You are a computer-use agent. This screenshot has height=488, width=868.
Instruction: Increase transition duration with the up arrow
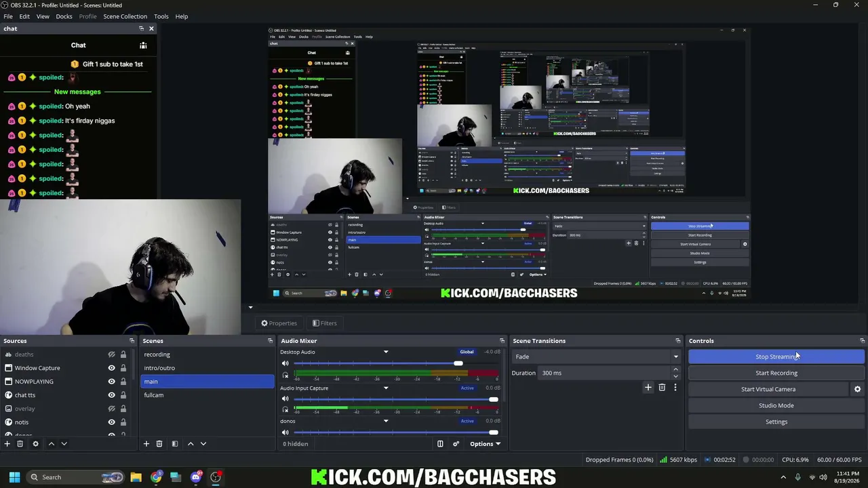675,370
